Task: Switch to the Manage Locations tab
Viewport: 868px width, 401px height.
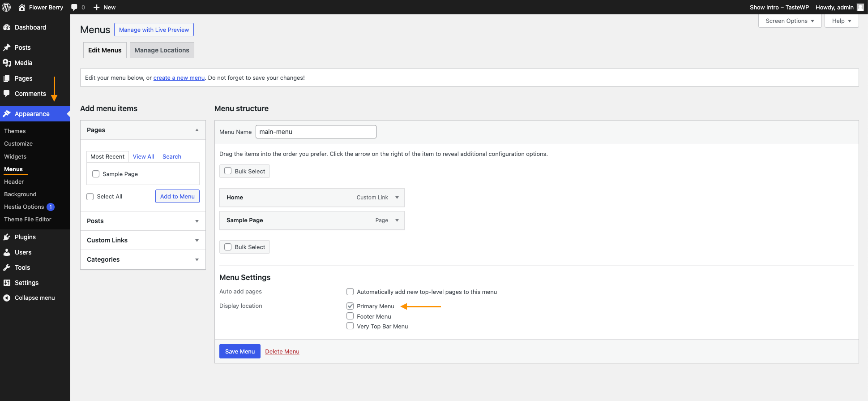Action: coord(162,50)
